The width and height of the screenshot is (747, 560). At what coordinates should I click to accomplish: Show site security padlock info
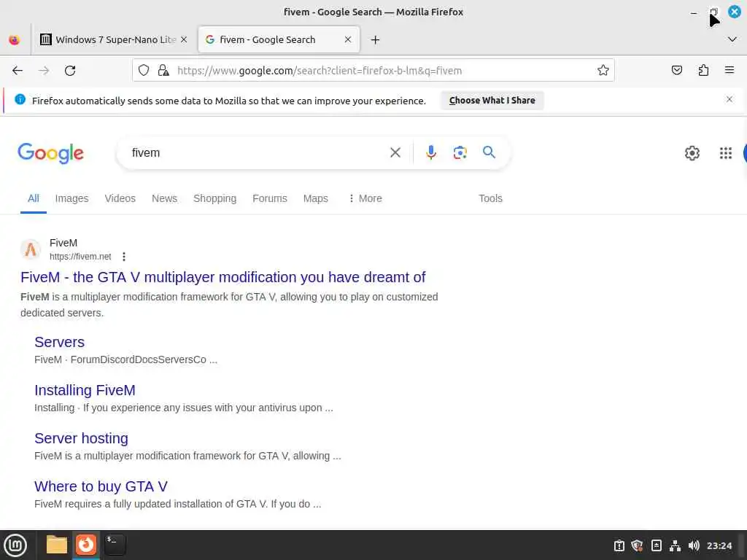pyautogui.click(x=163, y=71)
